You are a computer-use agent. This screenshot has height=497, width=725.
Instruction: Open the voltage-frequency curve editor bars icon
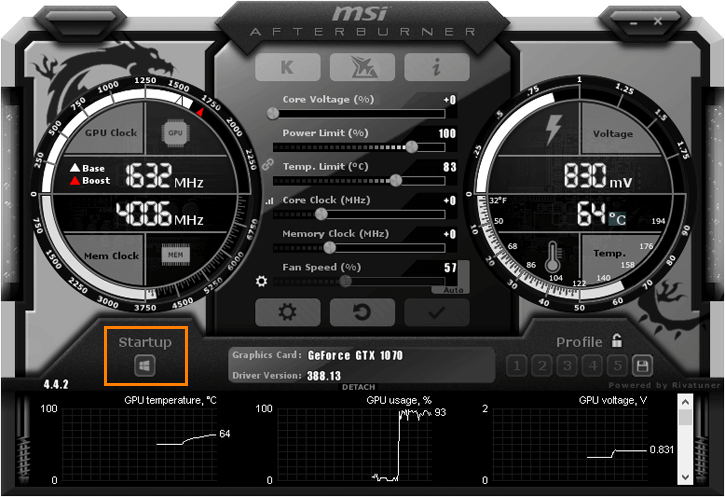click(x=269, y=201)
